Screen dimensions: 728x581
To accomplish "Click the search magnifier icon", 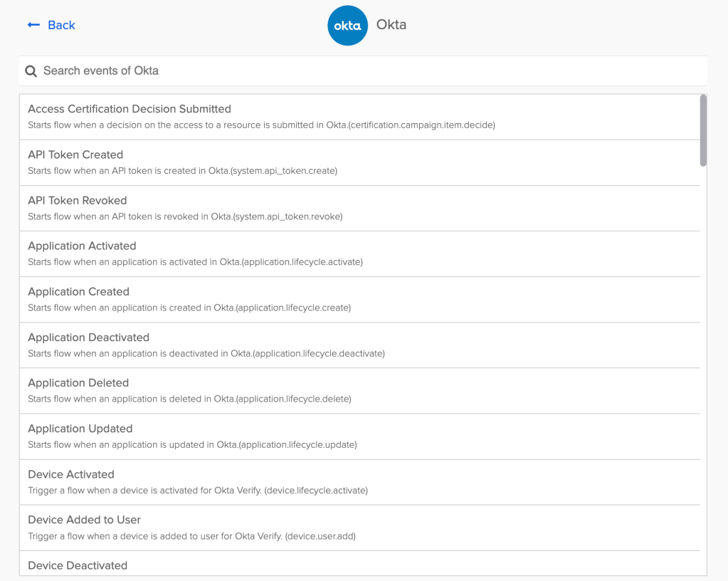I will pyautogui.click(x=31, y=71).
